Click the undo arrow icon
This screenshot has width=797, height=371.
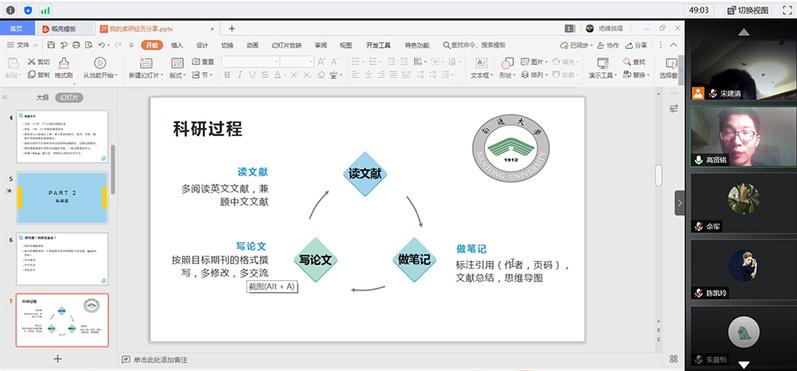[x=102, y=45]
